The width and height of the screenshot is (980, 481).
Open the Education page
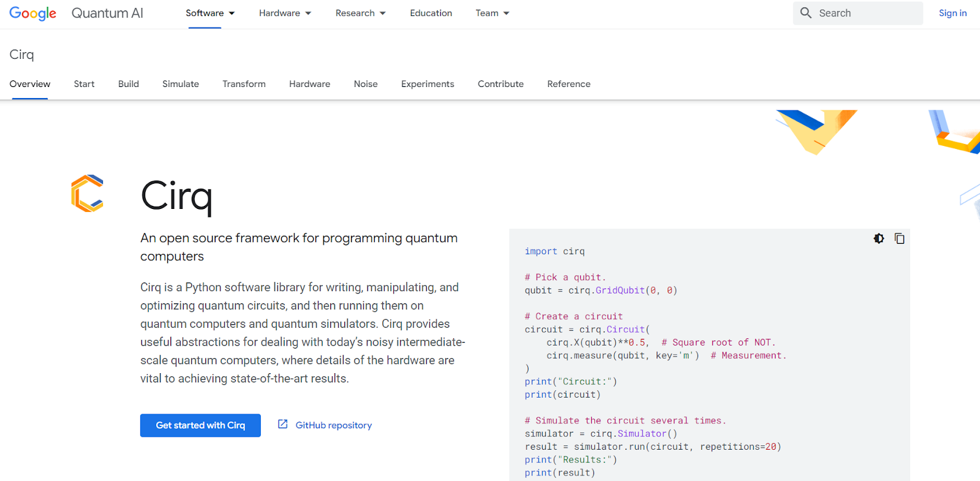point(431,13)
